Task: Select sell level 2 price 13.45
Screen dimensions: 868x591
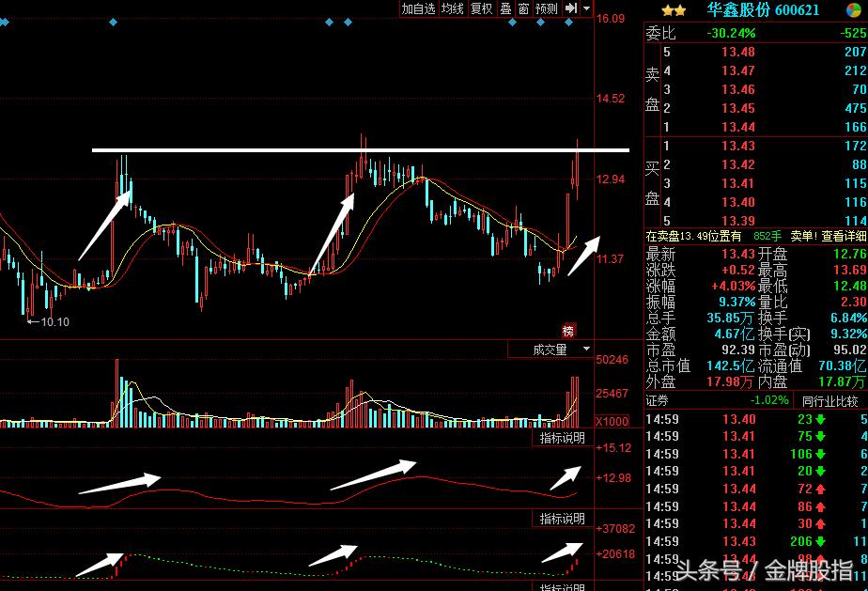Action: (x=738, y=109)
